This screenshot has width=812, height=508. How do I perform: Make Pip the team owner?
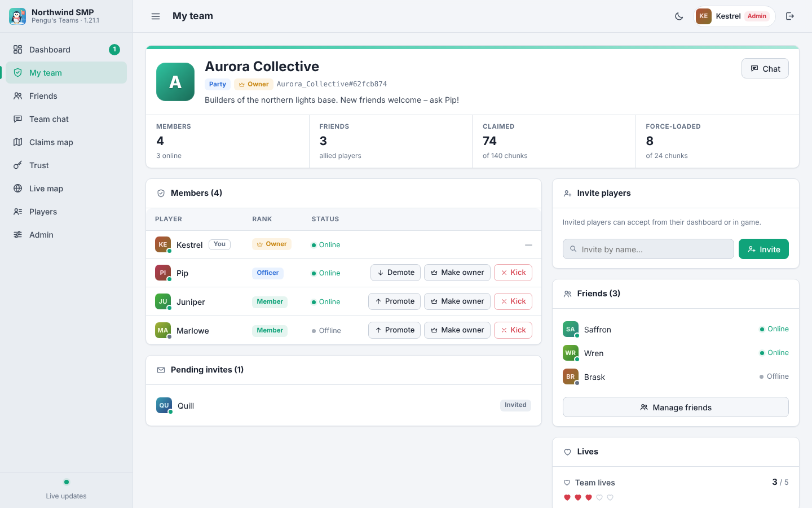point(457,273)
